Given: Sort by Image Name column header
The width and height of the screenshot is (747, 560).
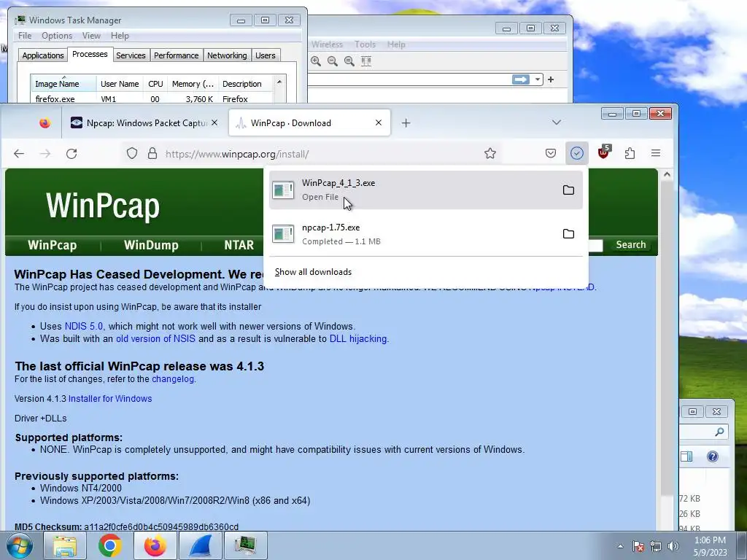Looking at the screenshot, I should (x=63, y=84).
